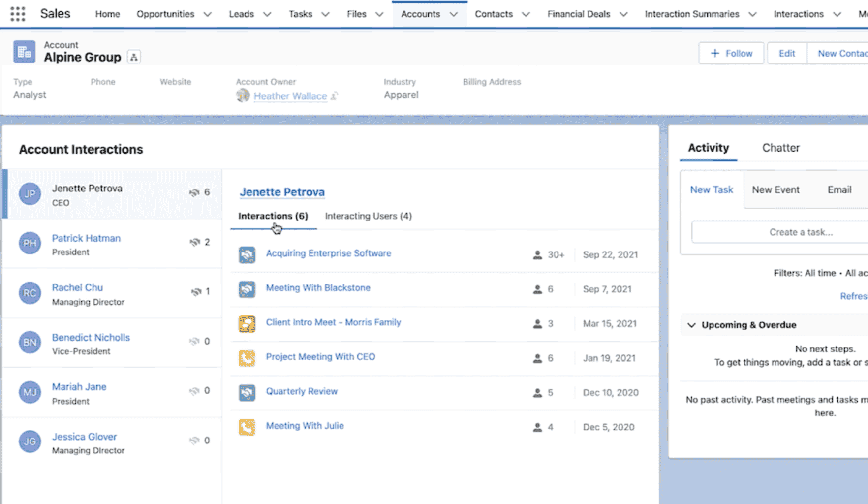This screenshot has height=504, width=868.
Task: Open the App Launcher grid icon
Action: (x=18, y=14)
